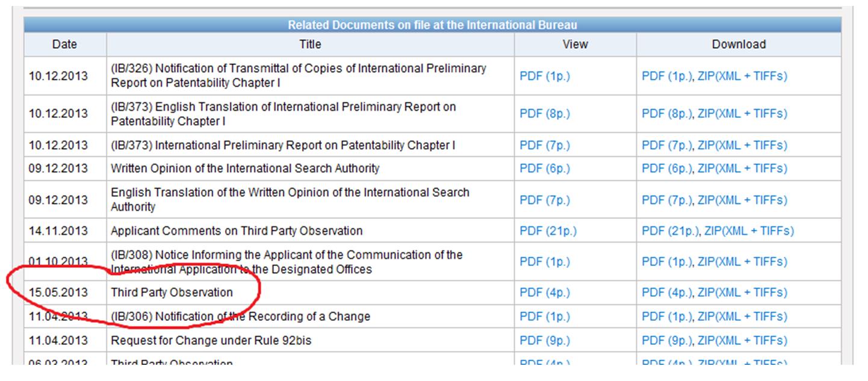Click the Date column header
The image size is (868, 381).
64,45
